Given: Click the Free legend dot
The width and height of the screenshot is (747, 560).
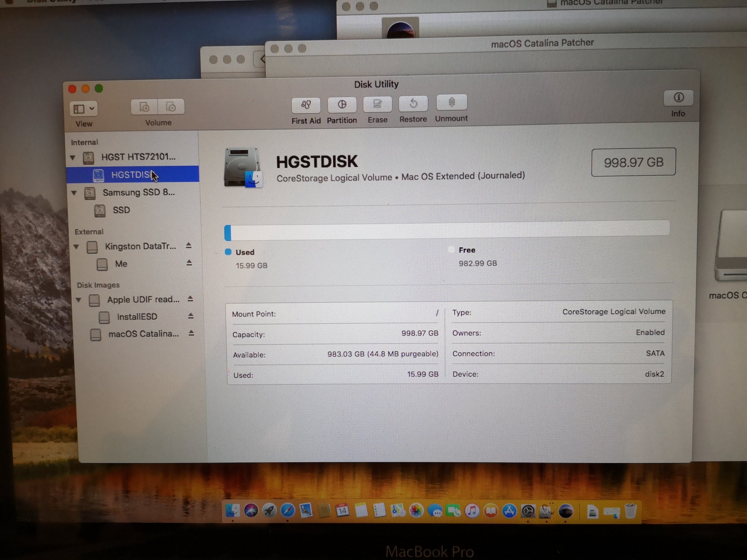Looking at the screenshot, I should point(451,250).
